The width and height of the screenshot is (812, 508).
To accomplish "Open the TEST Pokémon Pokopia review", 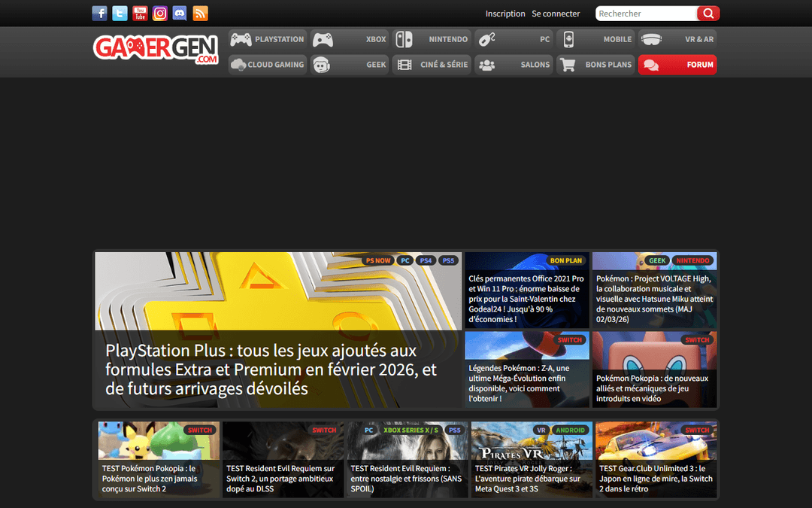I will (x=150, y=479).
